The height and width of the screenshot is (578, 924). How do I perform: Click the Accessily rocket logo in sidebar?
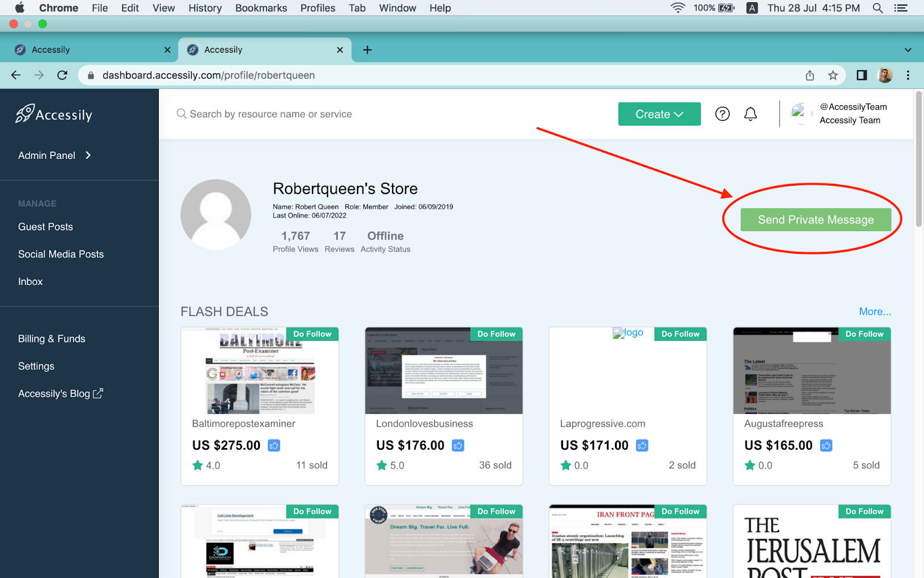[x=54, y=114]
